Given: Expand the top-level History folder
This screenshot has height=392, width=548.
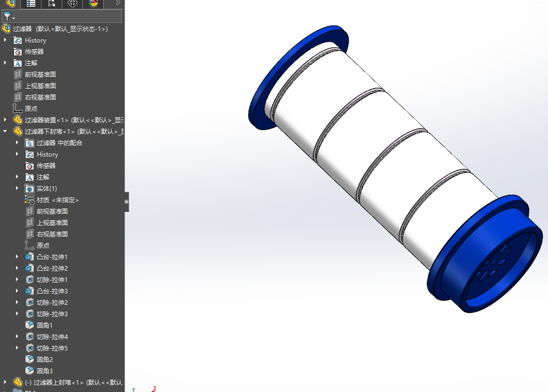Looking at the screenshot, I should click(x=6, y=40).
